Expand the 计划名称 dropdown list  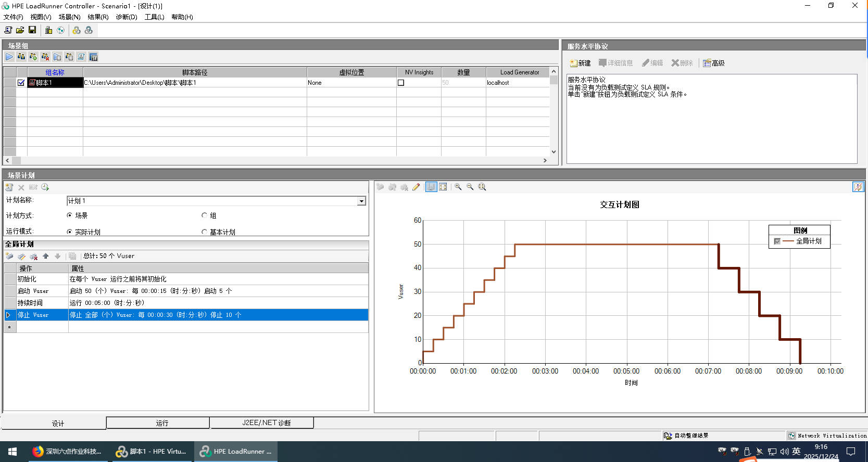[361, 201]
